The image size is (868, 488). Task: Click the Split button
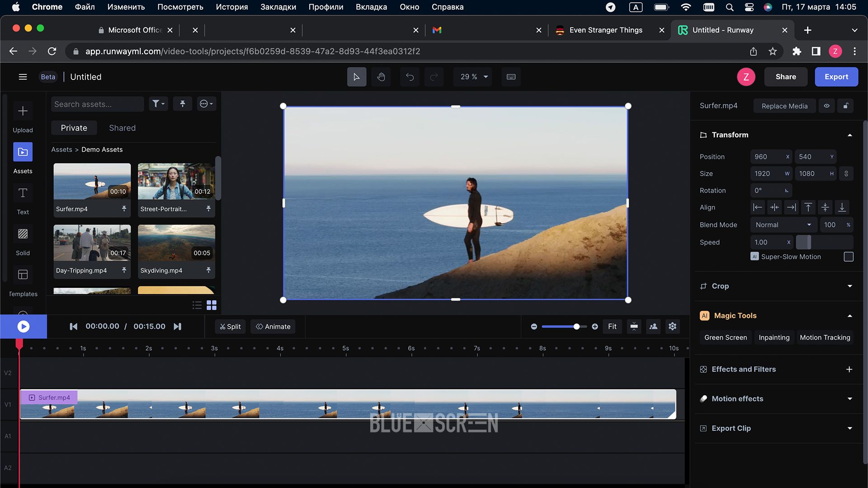point(231,326)
